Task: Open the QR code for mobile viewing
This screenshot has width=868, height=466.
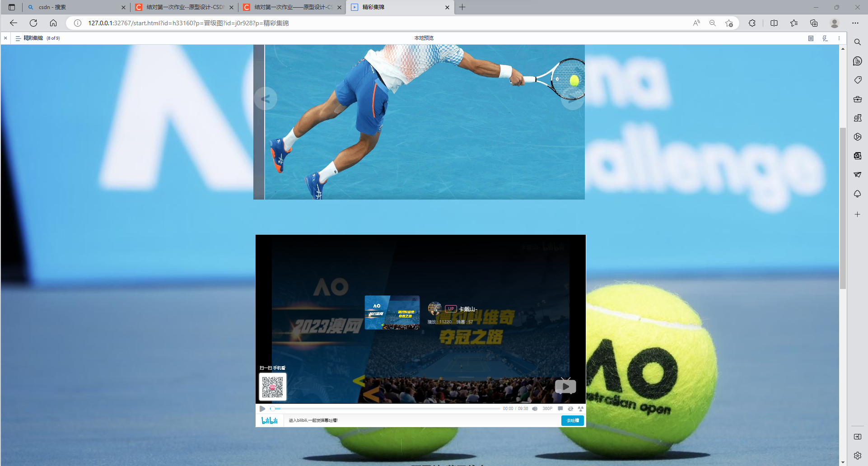Action: pos(273,387)
